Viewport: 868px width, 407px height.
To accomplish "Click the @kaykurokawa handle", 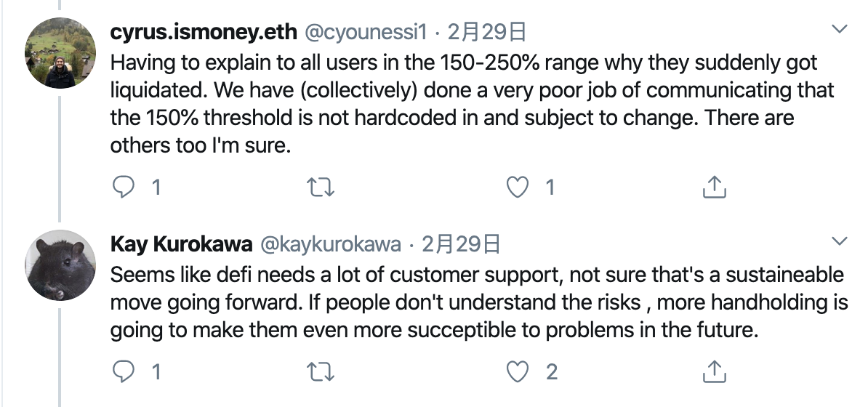I will [x=331, y=244].
